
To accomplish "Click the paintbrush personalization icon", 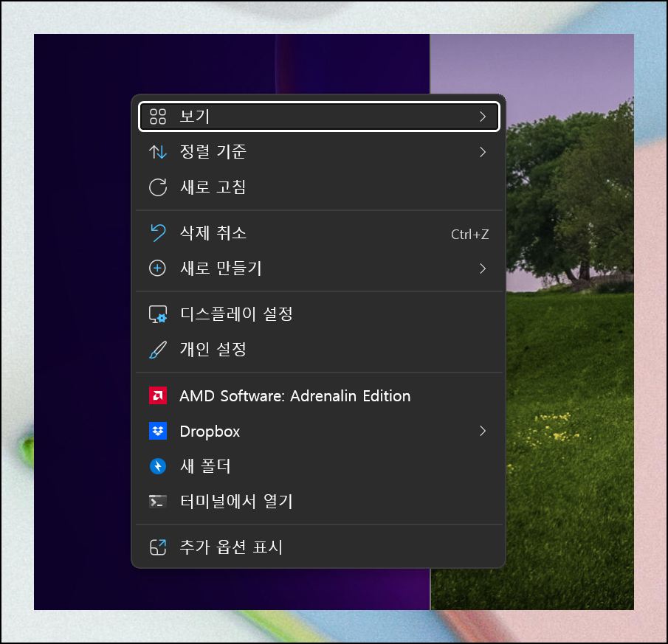I will coord(158,350).
